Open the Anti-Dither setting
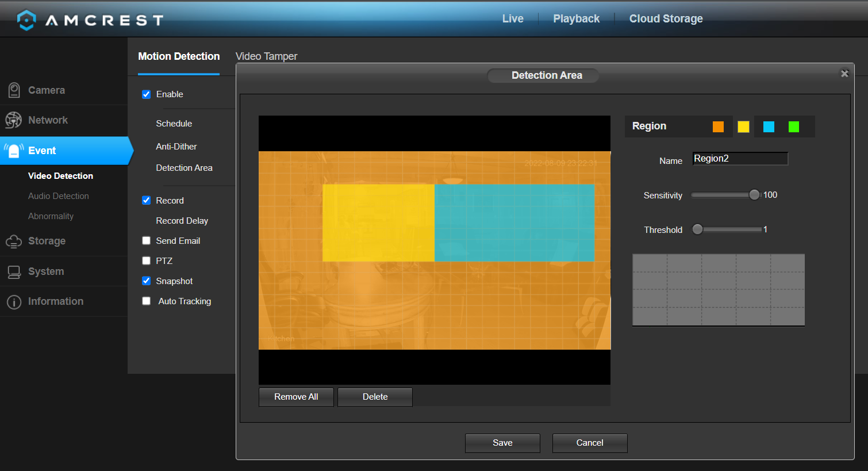The height and width of the screenshot is (471, 868). point(176,147)
